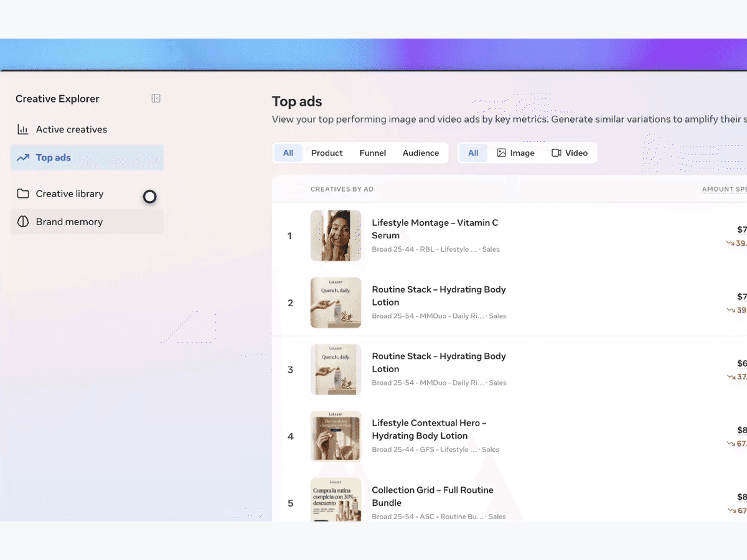Click rank 2 Routine Stack ad title
747x560 pixels.
(x=439, y=296)
